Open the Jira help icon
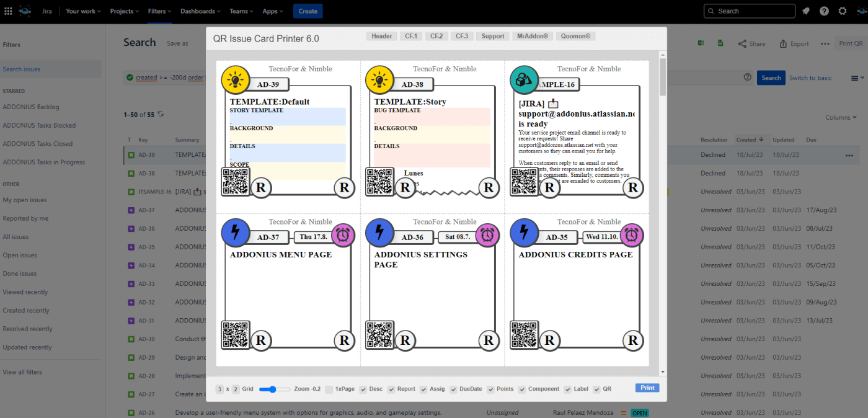The width and height of the screenshot is (868, 418). coord(824,11)
